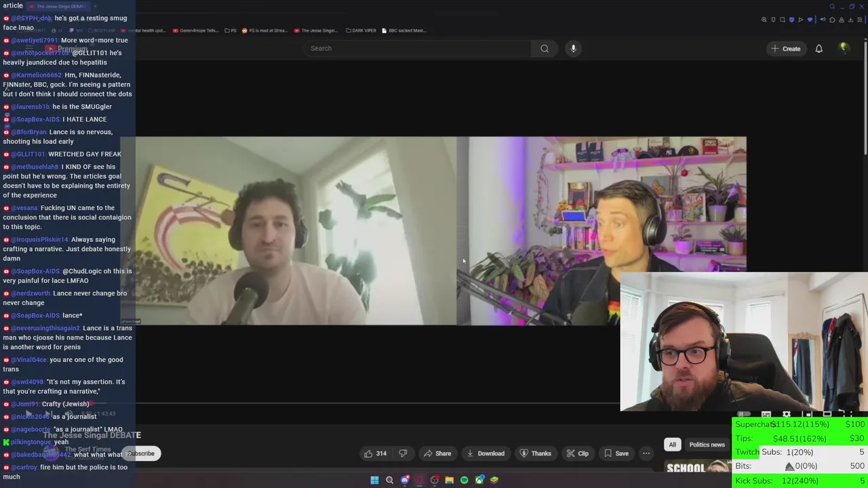This screenshot has width=868, height=488.
Task: Create a Clip from the video
Action: 577,453
